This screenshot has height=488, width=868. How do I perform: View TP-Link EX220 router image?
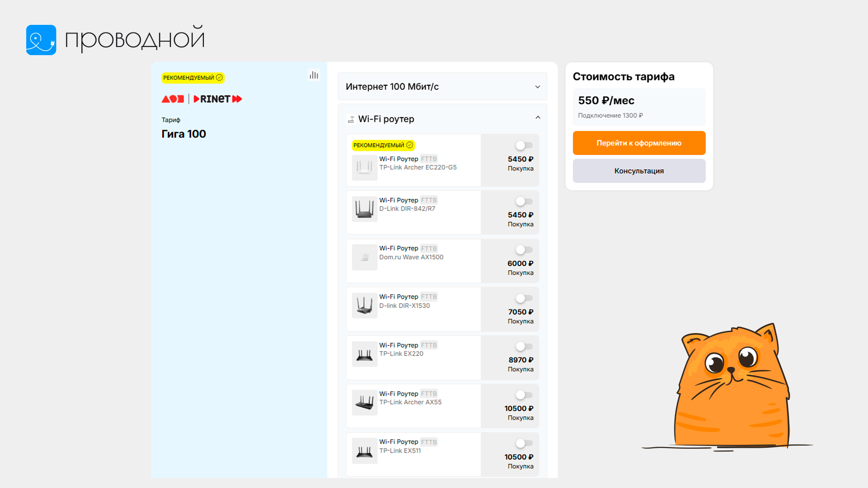[365, 354]
